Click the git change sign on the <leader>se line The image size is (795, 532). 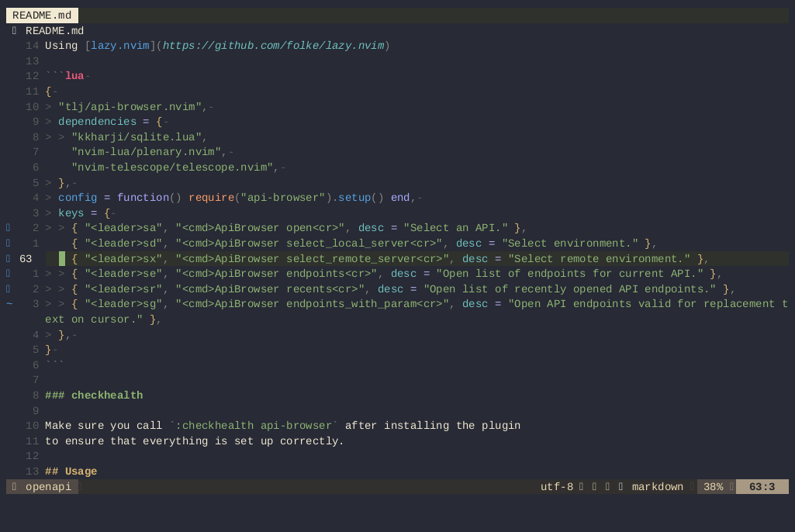pos(8,273)
